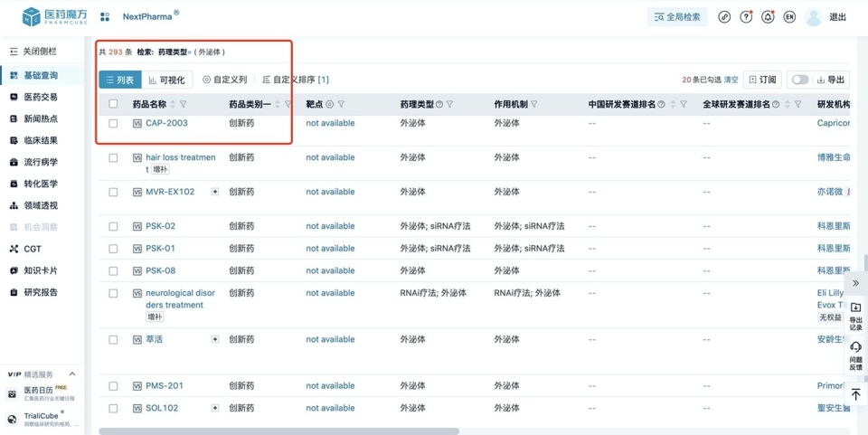Tick the checkbox for 萃活
The image size is (868, 435).
click(x=114, y=339)
